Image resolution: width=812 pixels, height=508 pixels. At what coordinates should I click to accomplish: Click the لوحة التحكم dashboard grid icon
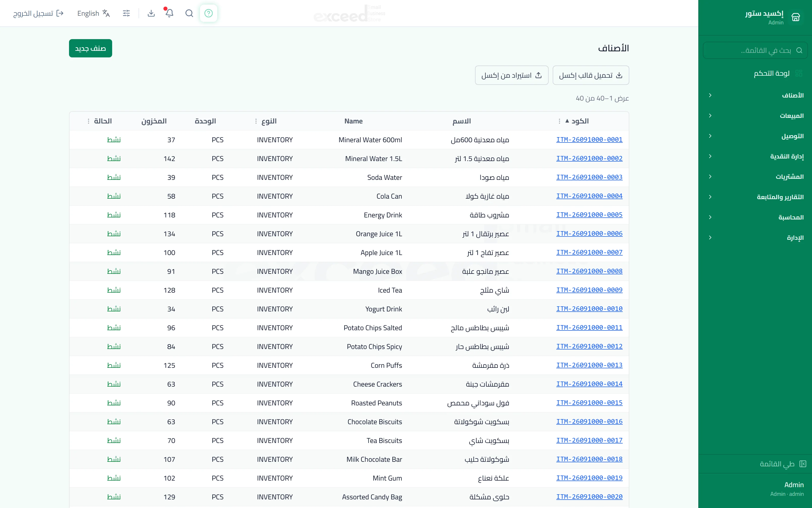point(799,73)
